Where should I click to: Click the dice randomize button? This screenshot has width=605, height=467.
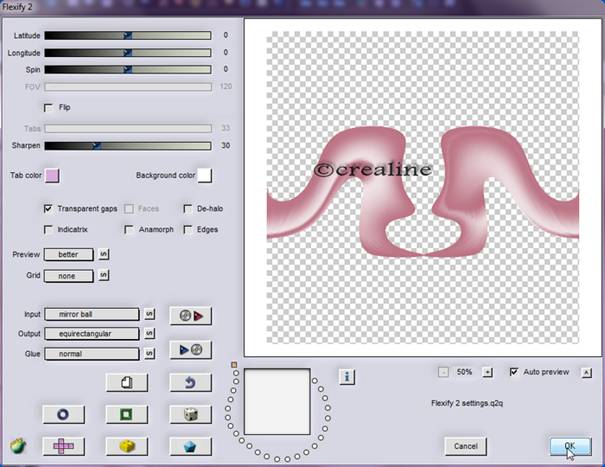click(183, 414)
